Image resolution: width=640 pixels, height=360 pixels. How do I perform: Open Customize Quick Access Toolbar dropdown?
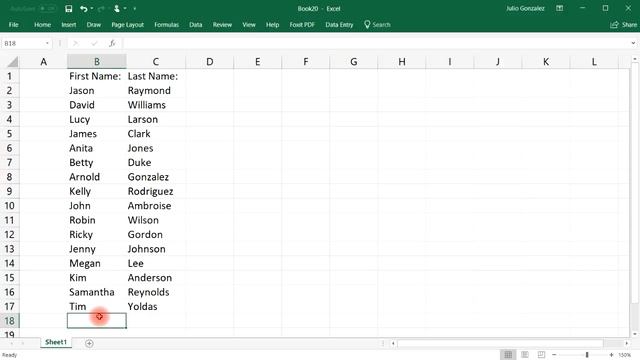[135, 9]
